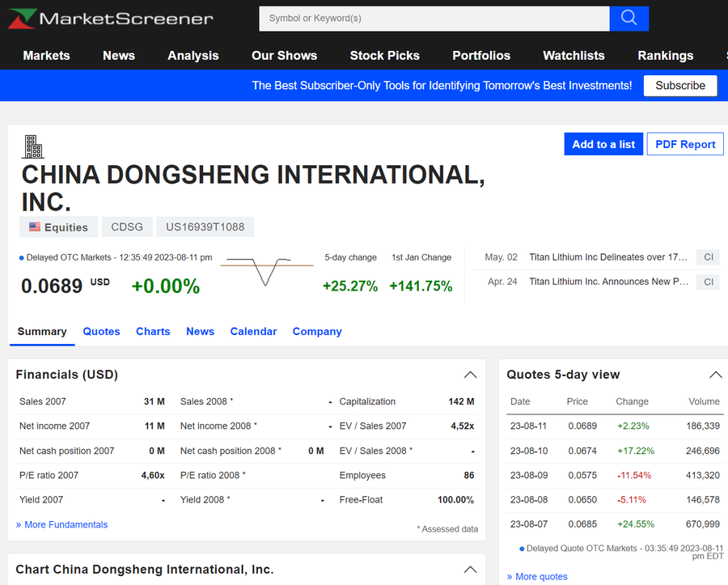Open the Rankings menu
Image resolution: width=728 pixels, height=585 pixels.
[666, 56]
